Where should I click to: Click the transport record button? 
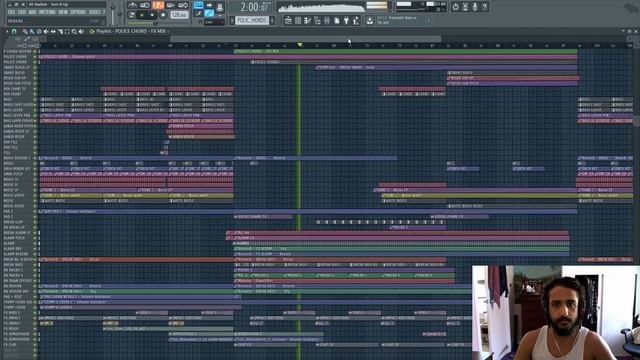[x=162, y=15]
